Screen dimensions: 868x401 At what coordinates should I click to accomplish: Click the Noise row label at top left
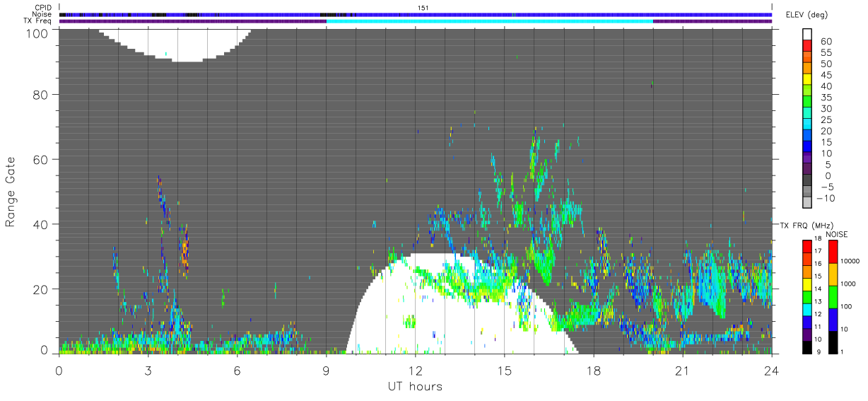[x=42, y=14]
